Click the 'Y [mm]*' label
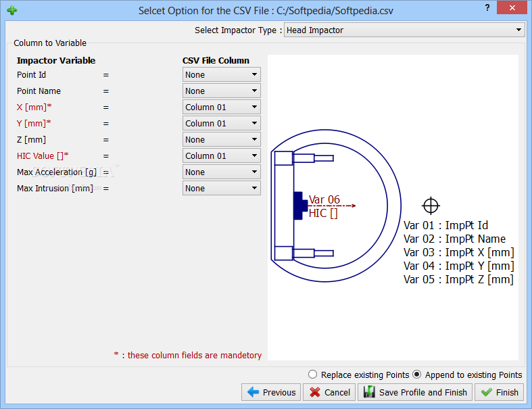The width and height of the screenshot is (532, 409). pyautogui.click(x=34, y=124)
